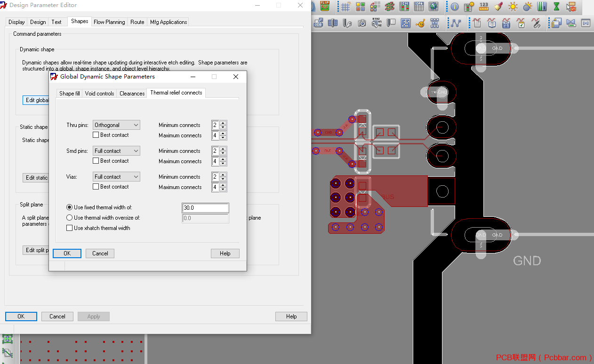Open Flow Planning tab
594x364 pixels.
[x=109, y=22]
